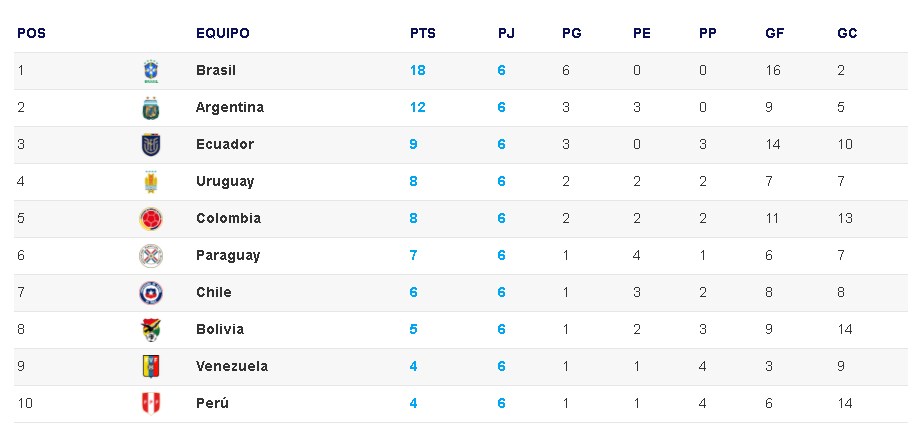Click the Perú team crest icon
This screenshot has width=915, height=434.
[151, 404]
